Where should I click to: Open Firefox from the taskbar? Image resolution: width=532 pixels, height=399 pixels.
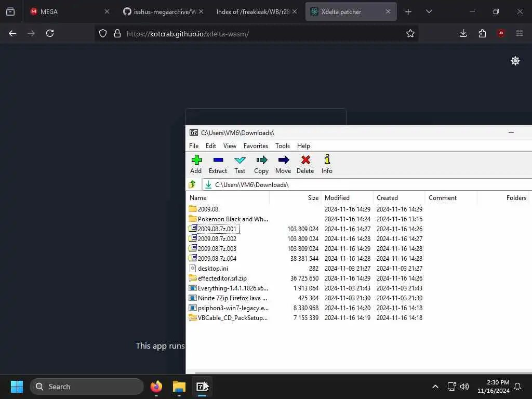pyautogui.click(x=156, y=387)
